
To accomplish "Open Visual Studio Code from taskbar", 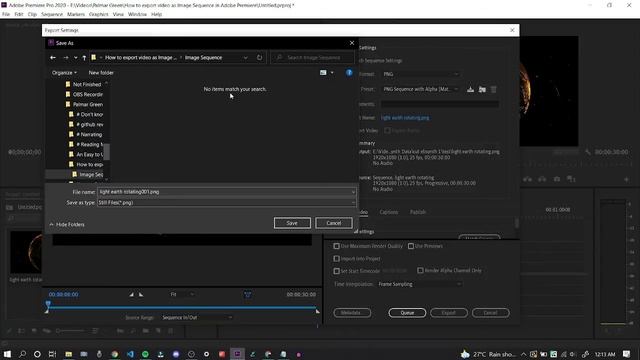I will point(130,354).
